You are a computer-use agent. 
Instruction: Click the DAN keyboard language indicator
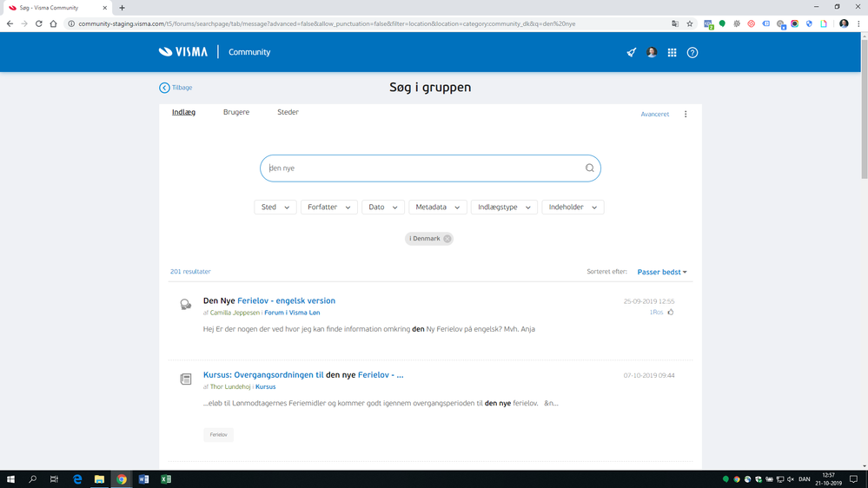[x=805, y=479]
